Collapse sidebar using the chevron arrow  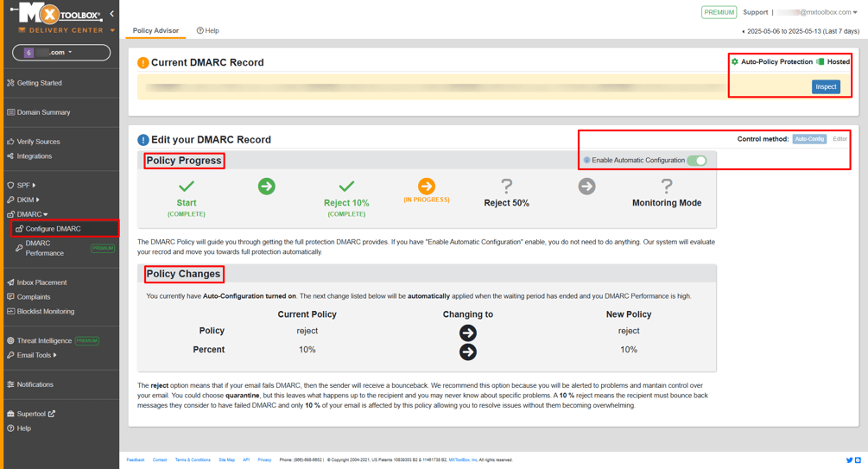click(111, 14)
